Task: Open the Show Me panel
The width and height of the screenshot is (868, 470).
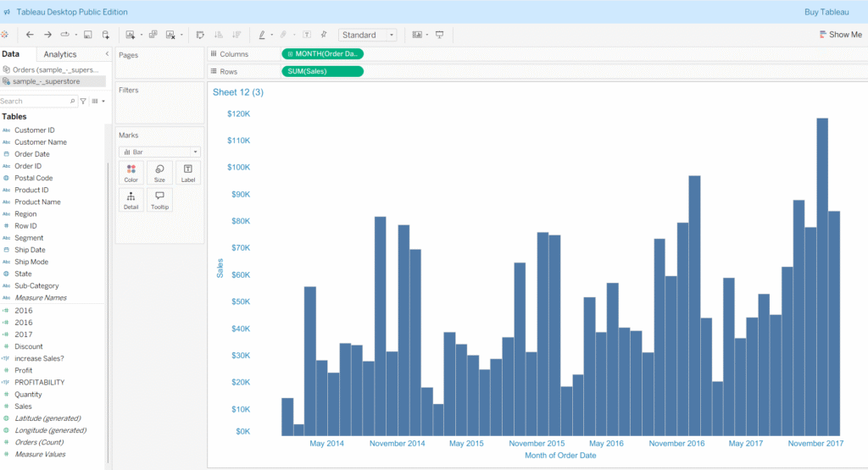Action: point(841,35)
